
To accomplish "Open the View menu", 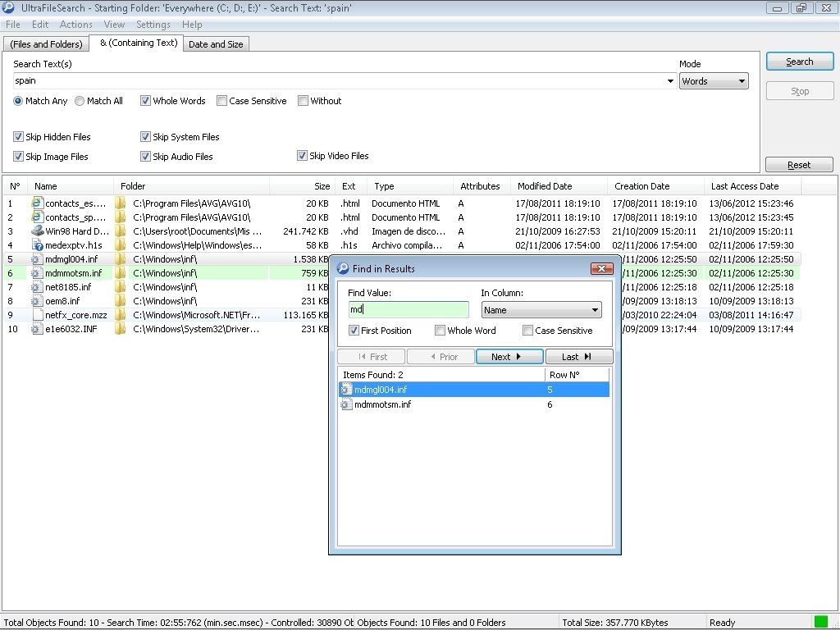I will (114, 25).
